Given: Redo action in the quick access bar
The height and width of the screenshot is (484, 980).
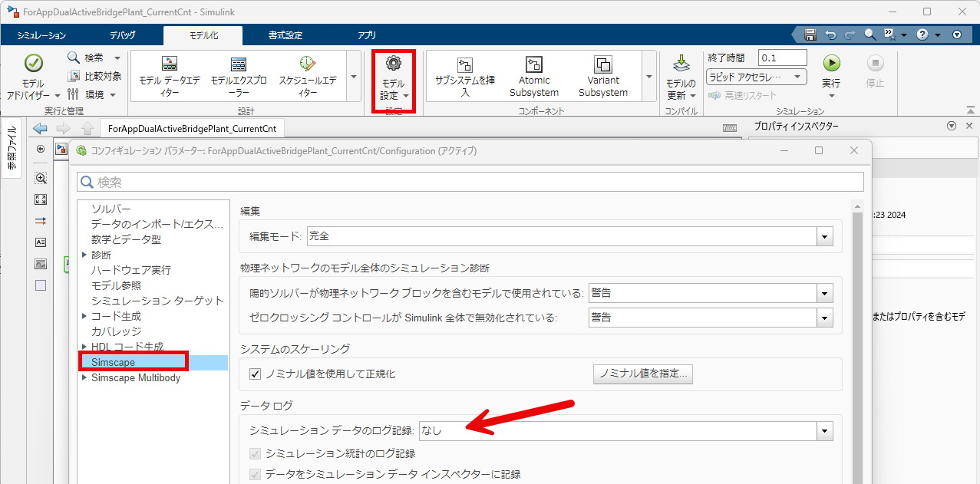Looking at the screenshot, I should tap(850, 35).
